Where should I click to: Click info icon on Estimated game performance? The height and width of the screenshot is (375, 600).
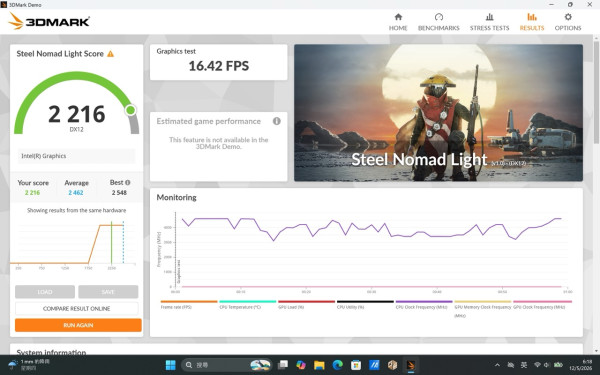click(x=277, y=121)
